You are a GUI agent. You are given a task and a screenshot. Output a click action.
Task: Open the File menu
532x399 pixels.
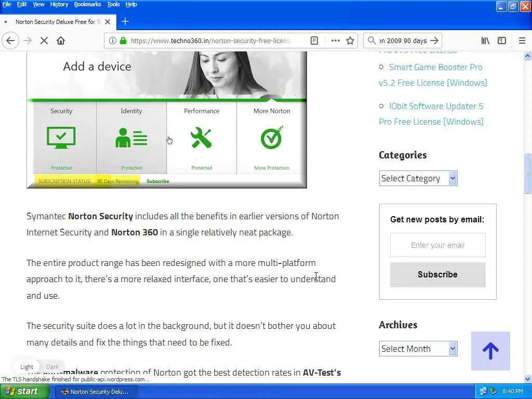(x=7, y=4)
